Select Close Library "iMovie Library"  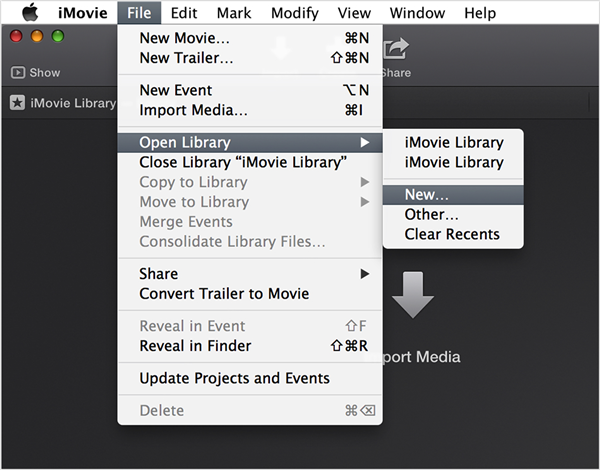pyautogui.click(x=250, y=162)
